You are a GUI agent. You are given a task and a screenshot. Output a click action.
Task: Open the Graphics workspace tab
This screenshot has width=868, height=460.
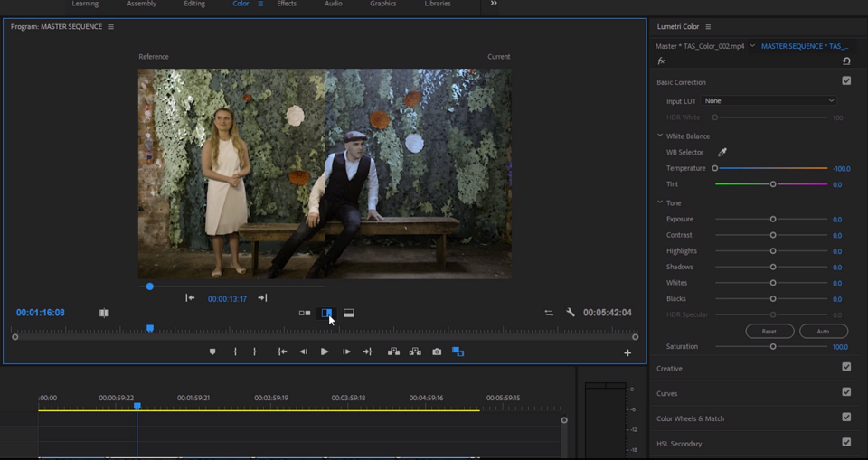click(x=382, y=5)
